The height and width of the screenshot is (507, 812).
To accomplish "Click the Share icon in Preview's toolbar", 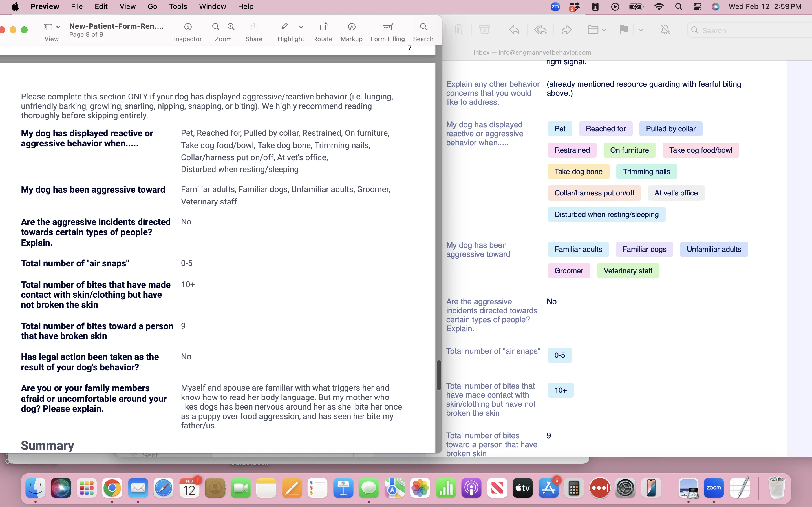I will pos(254,26).
